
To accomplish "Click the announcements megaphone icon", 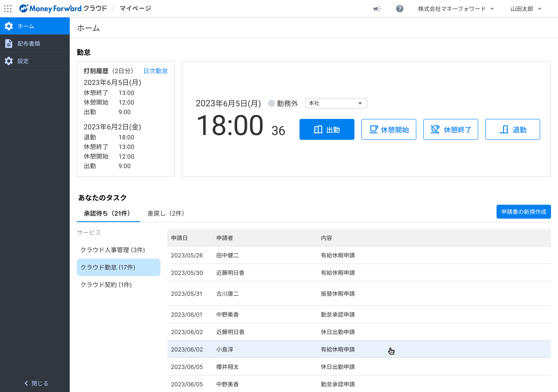I will pyautogui.click(x=377, y=9).
